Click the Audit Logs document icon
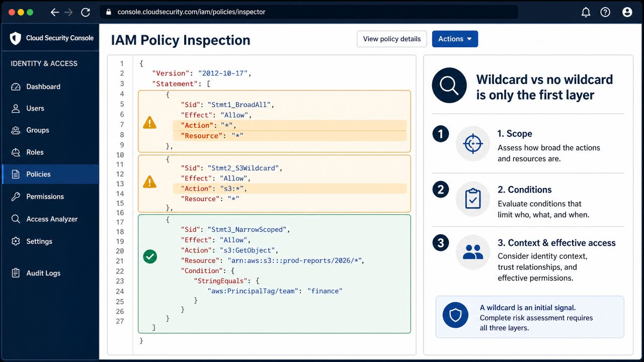This screenshot has width=644, height=362. click(16, 273)
